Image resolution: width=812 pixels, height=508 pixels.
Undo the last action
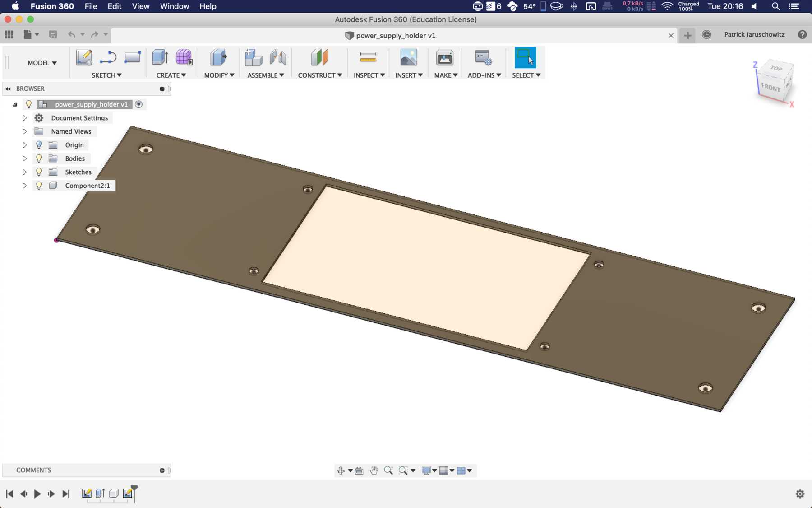coord(72,34)
